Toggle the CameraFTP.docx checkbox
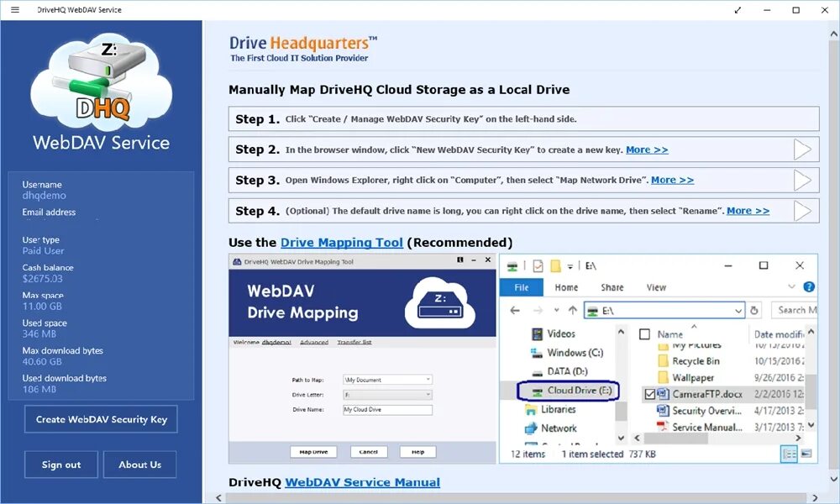 650,394
